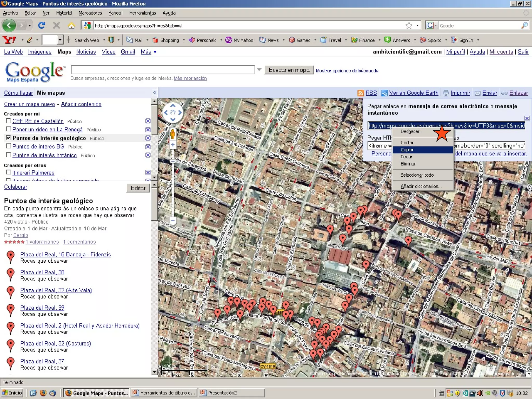Click the map zoom slider handle
532x399 pixels.
point(173,161)
